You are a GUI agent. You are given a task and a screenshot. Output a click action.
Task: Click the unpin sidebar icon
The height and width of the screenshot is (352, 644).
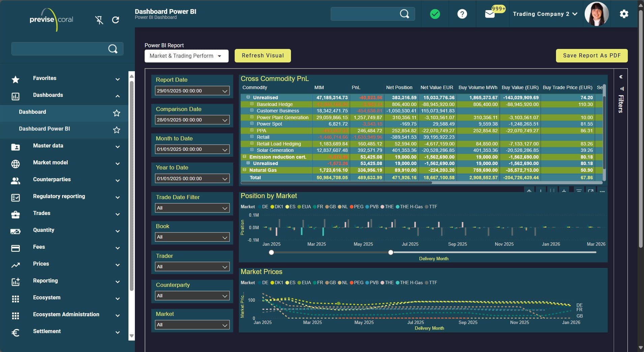coord(99,20)
